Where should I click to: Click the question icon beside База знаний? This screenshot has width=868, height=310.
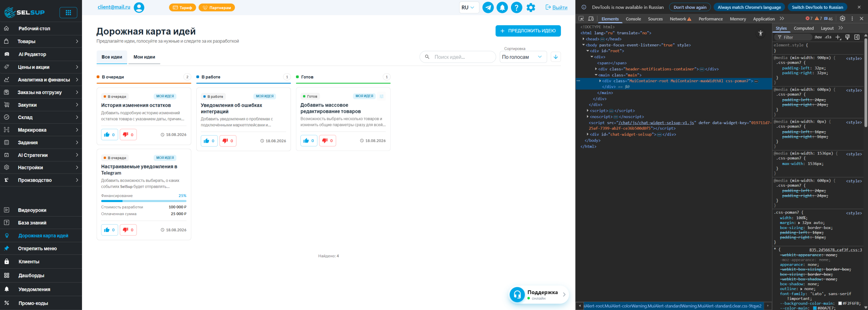tap(6, 223)
